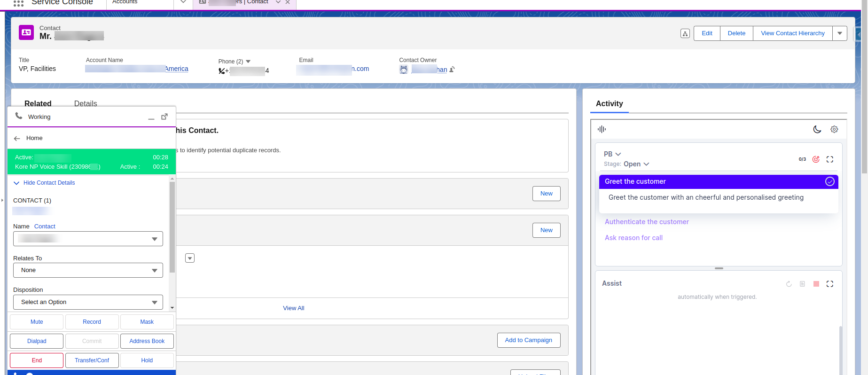Click the contact hierarchy icon
This screenshot has height=375, width=868.
pos(685,33)
